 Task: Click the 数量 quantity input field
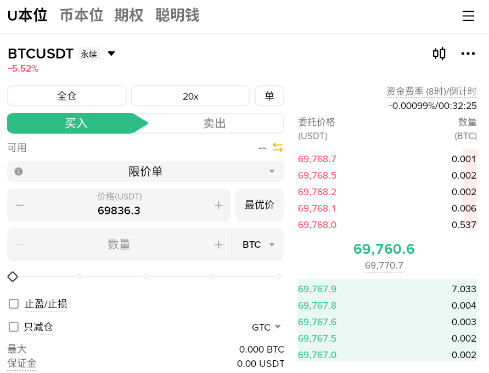tap(119, 245)
